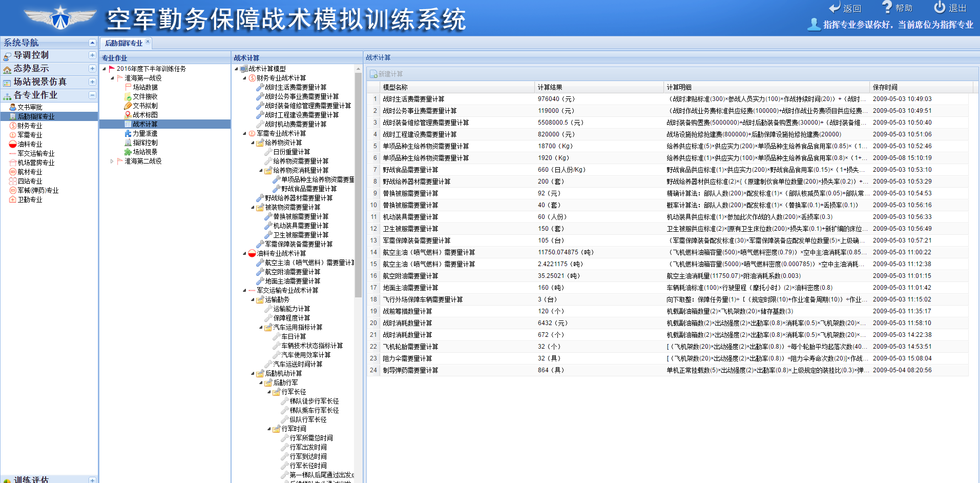Open the 场站视景仿真 menu header

point(49,82)
